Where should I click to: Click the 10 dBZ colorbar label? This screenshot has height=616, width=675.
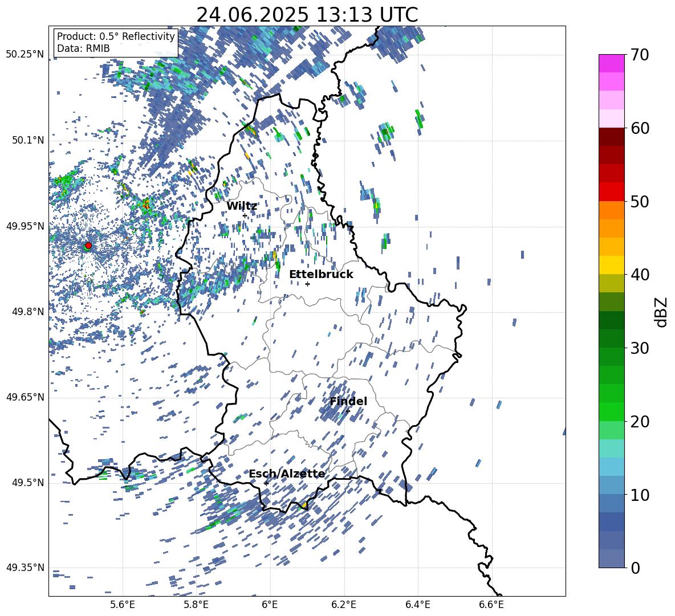point(640,495)
